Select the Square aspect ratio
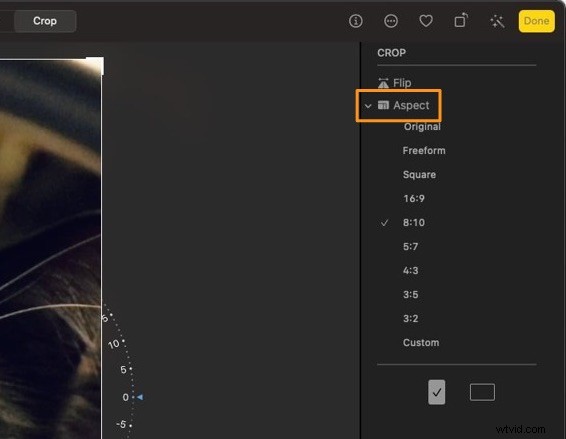The height and width of the screenshot is (439, 566). 419,174
